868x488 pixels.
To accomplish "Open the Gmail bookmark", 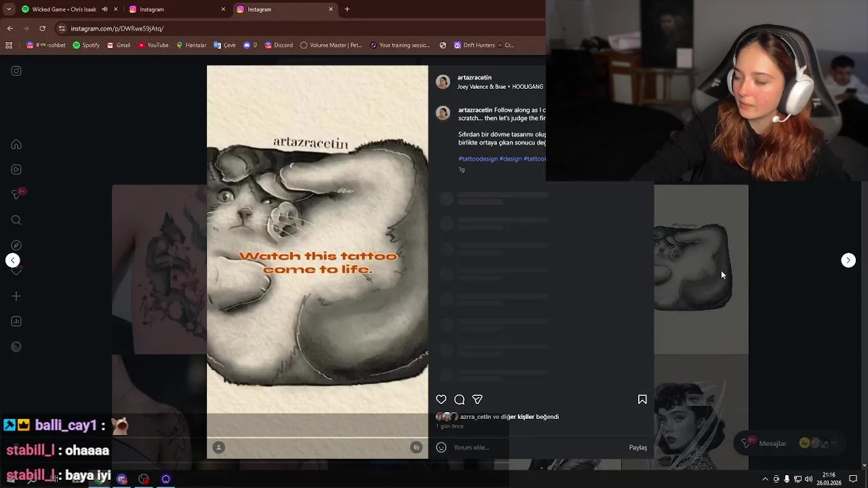I will click(118, 45).
